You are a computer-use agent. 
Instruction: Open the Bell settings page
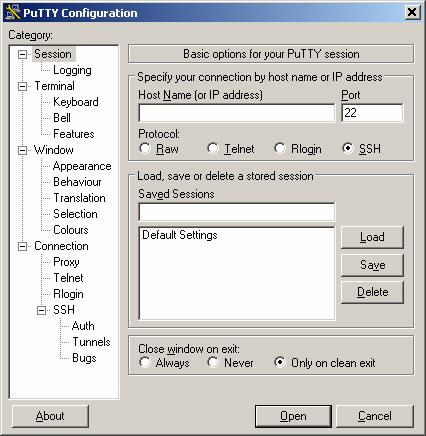(x=62, y=118)
